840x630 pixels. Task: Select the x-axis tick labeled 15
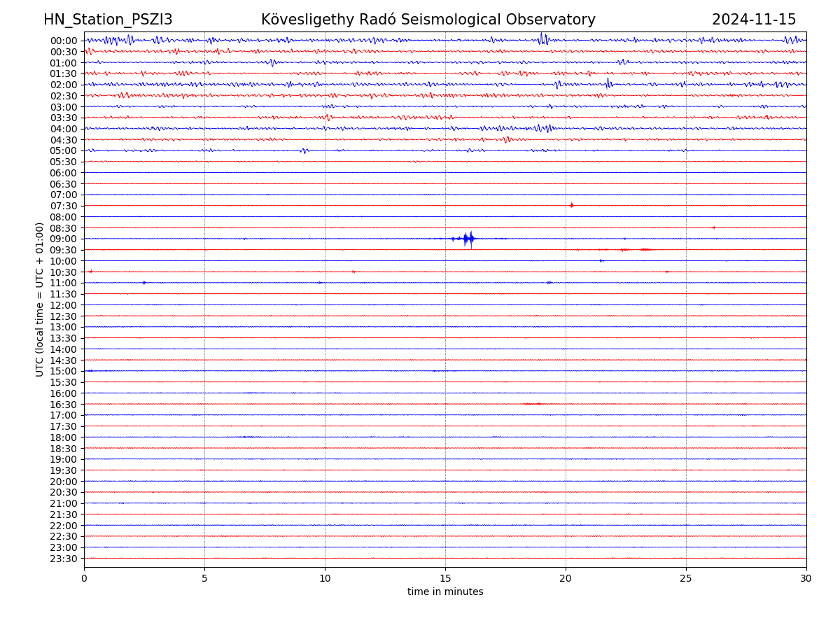click(445, 579)
